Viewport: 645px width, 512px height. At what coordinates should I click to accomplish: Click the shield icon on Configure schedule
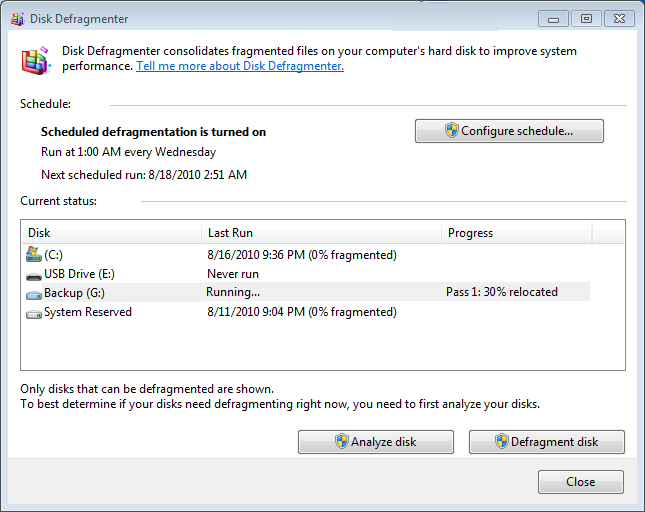[451, 131]
